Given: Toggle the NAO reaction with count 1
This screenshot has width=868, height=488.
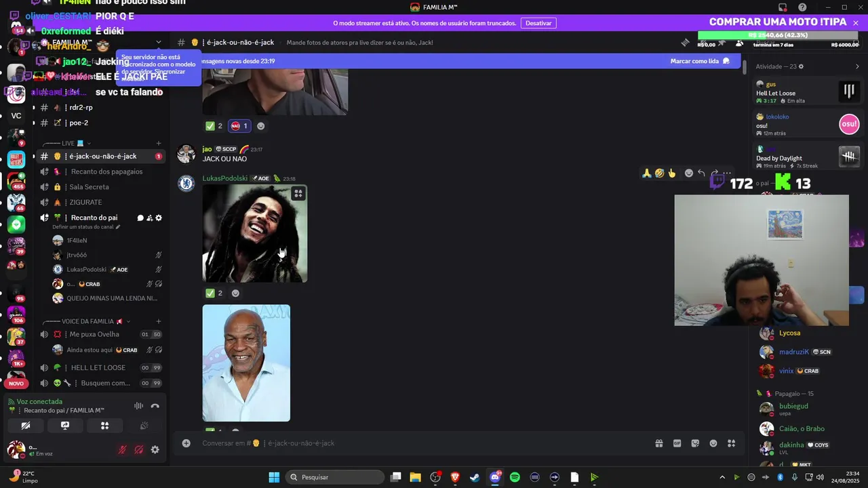Looking at the screenshot, I should tap(239, 126).
